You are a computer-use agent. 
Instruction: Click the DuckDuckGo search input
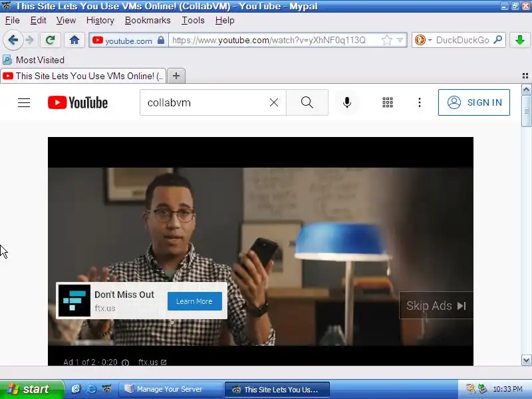462,40
